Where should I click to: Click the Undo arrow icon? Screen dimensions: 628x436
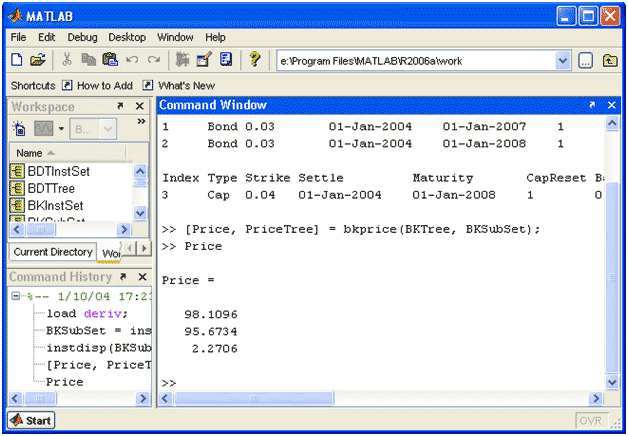pyautogui.click(x=132, y=60)
